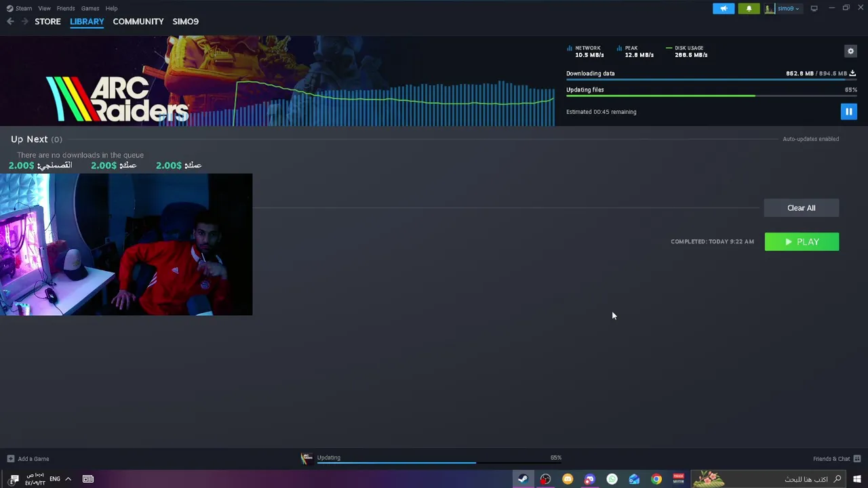Click the download arrow icon beside 894.6 MB
Screen dimensions: 868x488
(852, 73)
